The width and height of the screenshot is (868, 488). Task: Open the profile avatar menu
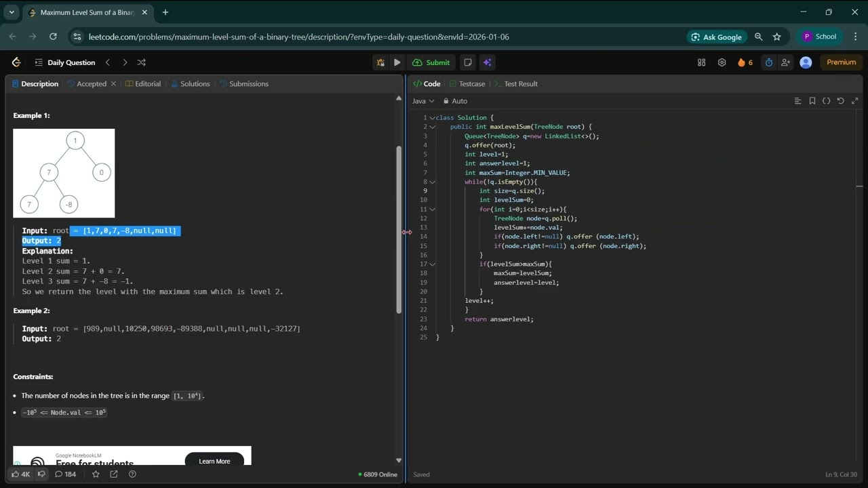(x=806, y=62)
